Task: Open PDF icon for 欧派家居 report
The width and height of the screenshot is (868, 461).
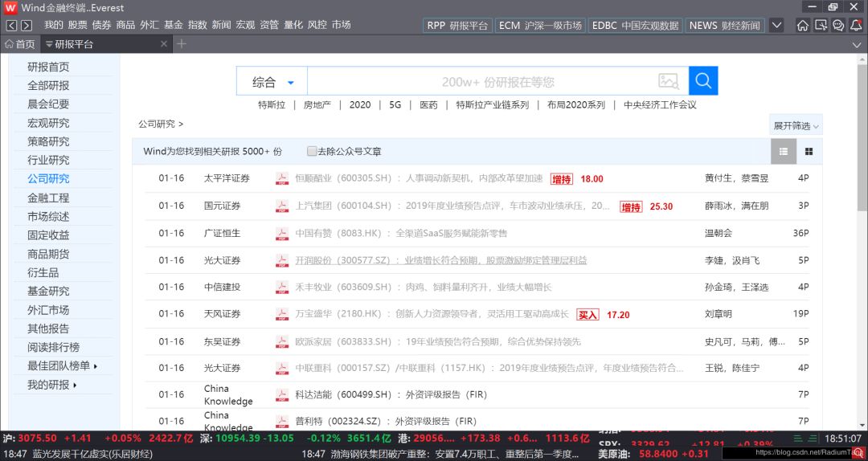Action: pyautogui.click(x=282, y=341)
